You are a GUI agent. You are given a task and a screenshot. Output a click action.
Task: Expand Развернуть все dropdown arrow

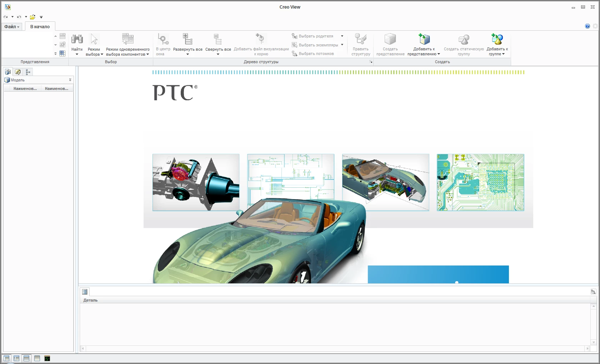tap(187, 54)
